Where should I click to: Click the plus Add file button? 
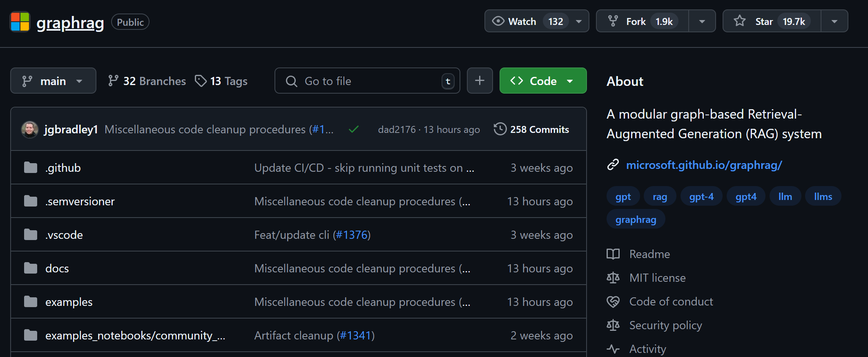(480, 81)
